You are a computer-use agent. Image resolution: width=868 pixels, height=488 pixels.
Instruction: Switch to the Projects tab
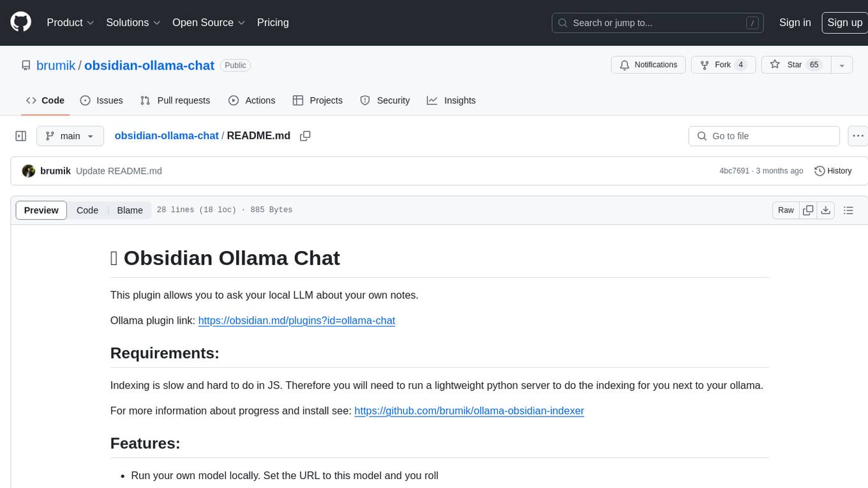[x=318, y=100]
